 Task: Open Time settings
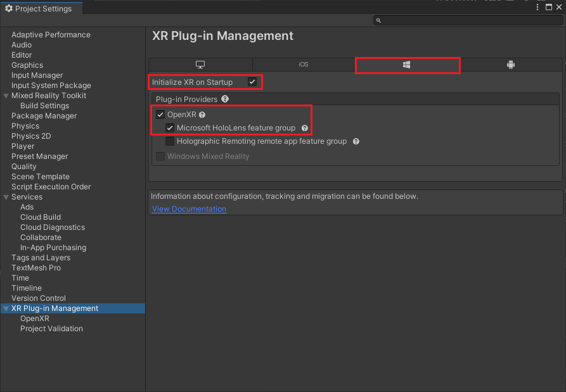coord(20,277)
